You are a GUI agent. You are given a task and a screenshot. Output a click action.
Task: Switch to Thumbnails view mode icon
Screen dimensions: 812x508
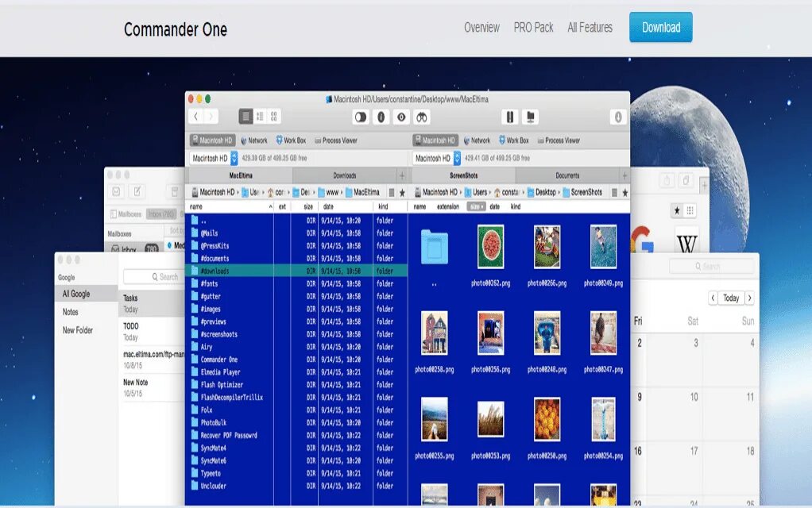[x=274, y=117]
